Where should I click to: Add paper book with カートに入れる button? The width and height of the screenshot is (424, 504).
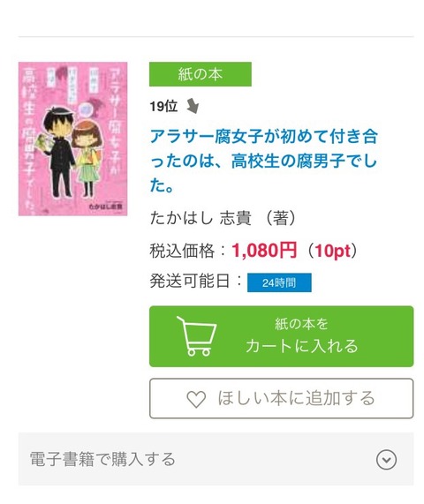point(281,336)
